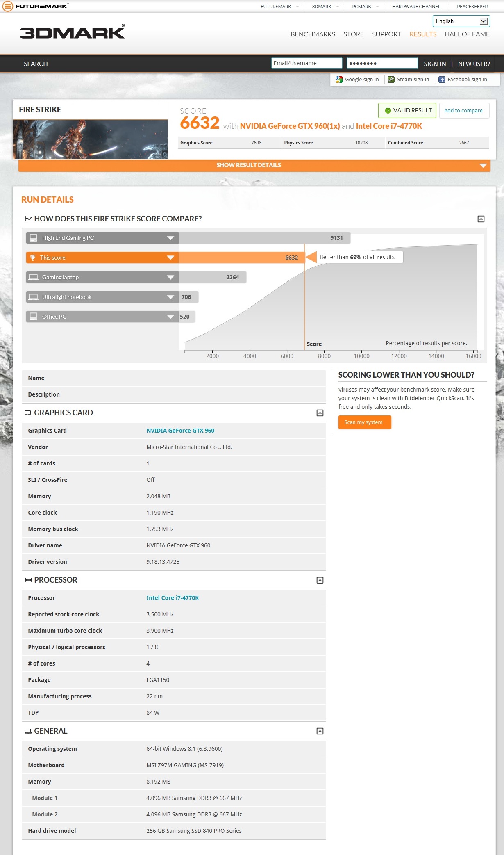The width and height of the screenshot is (504, 855).
Task: Click the Gaming laptop icon
Action: 33,277
